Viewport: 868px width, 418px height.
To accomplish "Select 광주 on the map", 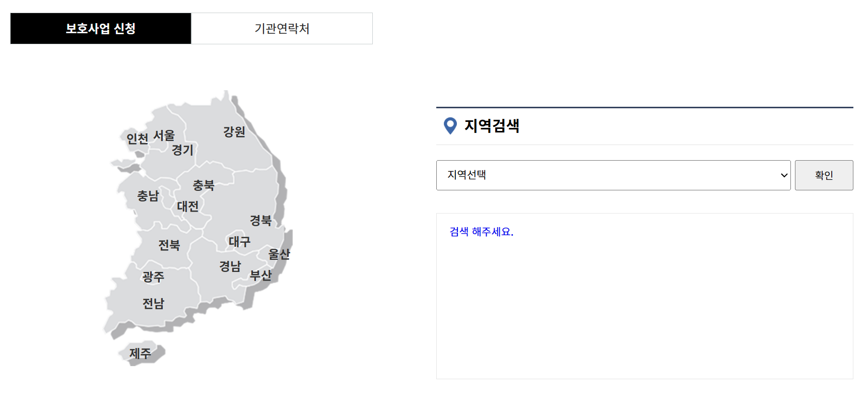I will pyautogui.click(x=153, y=277).
